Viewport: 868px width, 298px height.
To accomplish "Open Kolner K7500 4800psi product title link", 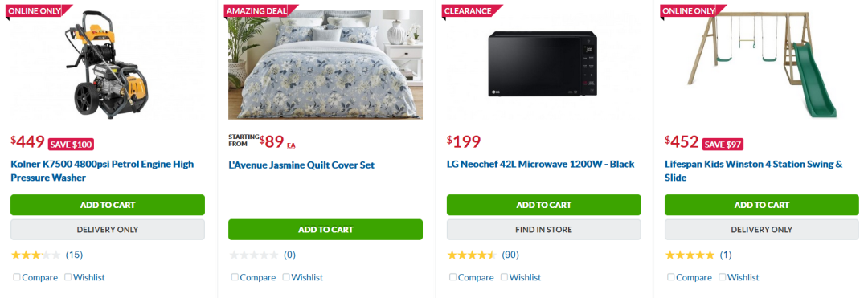I will (102, 171).
